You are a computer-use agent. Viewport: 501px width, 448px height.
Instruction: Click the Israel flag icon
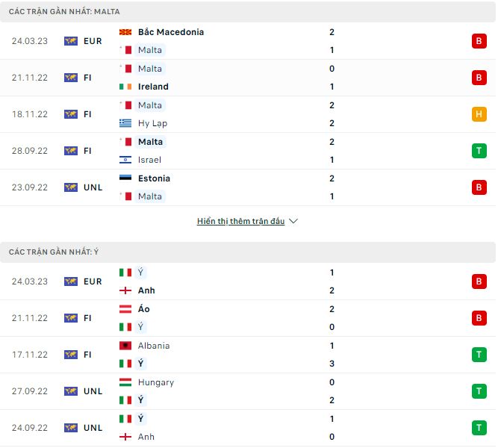point(125,160)
